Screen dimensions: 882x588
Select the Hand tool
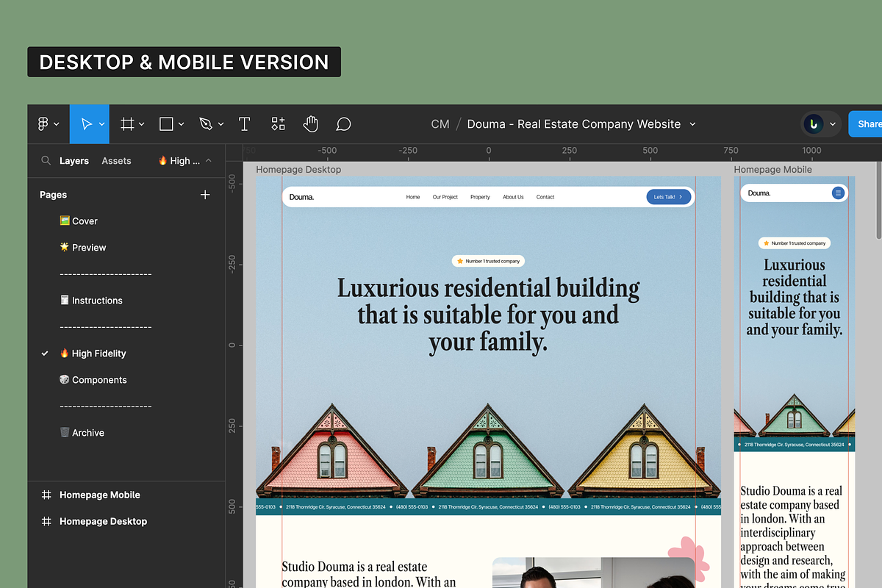[x=310, y=124]
